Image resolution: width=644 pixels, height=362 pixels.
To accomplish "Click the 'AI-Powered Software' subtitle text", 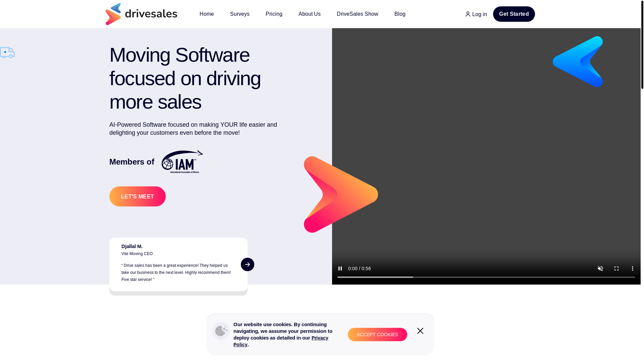I will pyautogui.click(x=193, y=129).
